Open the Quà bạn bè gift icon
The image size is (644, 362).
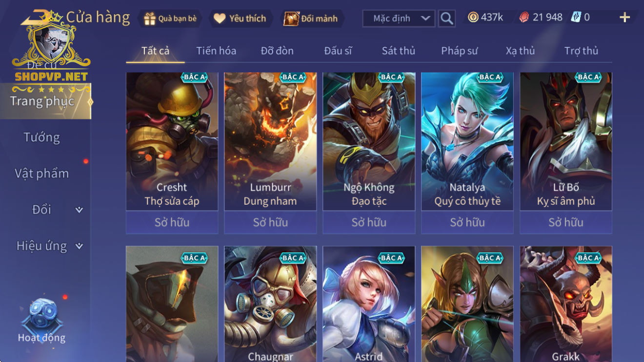[150, 19]
